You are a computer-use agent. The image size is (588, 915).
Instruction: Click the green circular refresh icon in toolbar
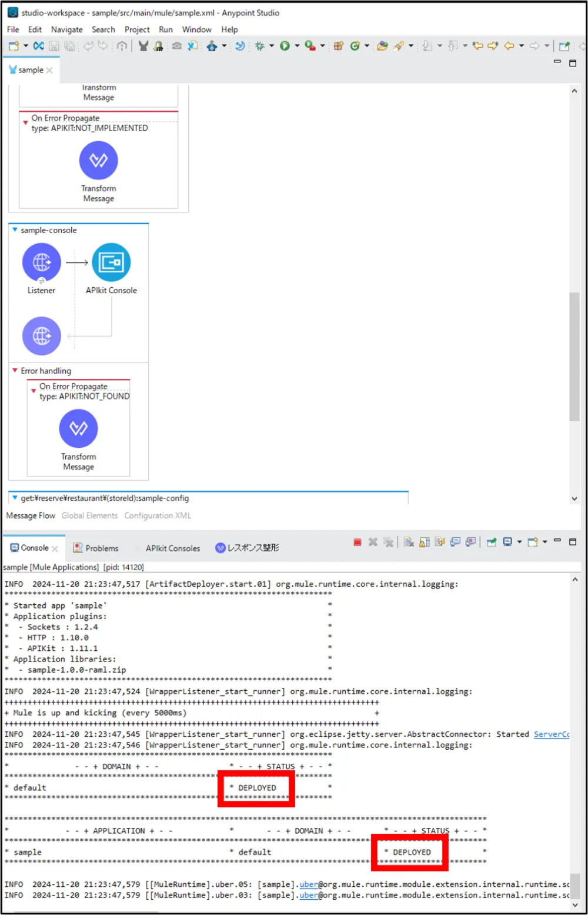coord(355,46)
